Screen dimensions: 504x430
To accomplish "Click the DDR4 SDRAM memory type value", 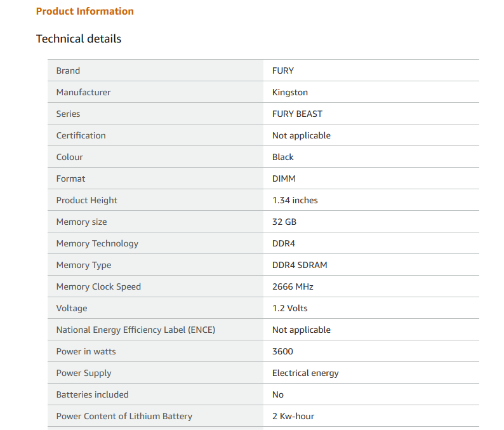I will pos(300,265).
